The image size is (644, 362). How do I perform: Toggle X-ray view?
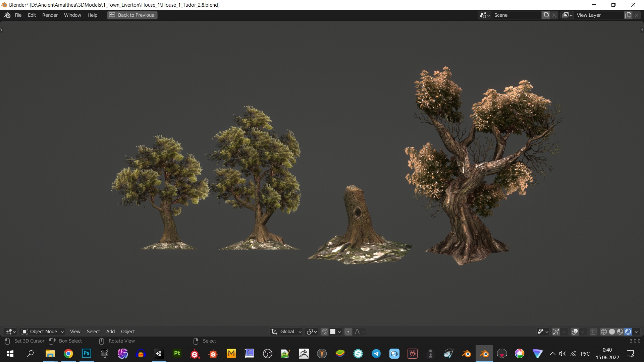593,331
